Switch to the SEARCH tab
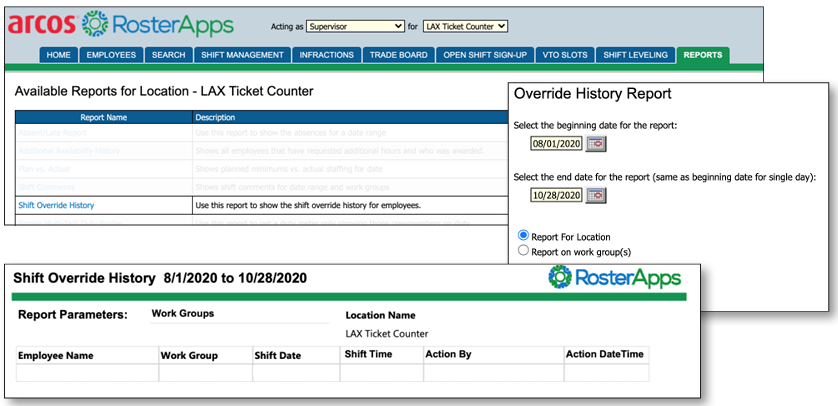 click(x=168, y=55)
